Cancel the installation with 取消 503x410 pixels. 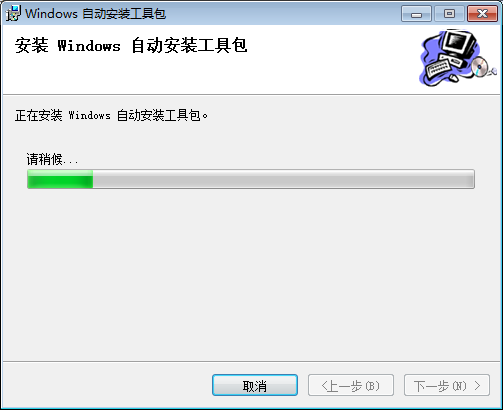point(255,385)
